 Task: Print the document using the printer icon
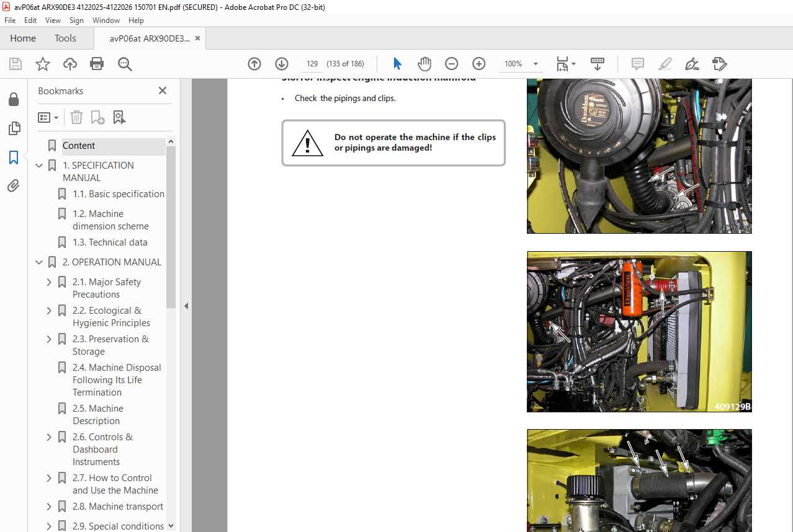pyautogui.click(x=97, y=64)
